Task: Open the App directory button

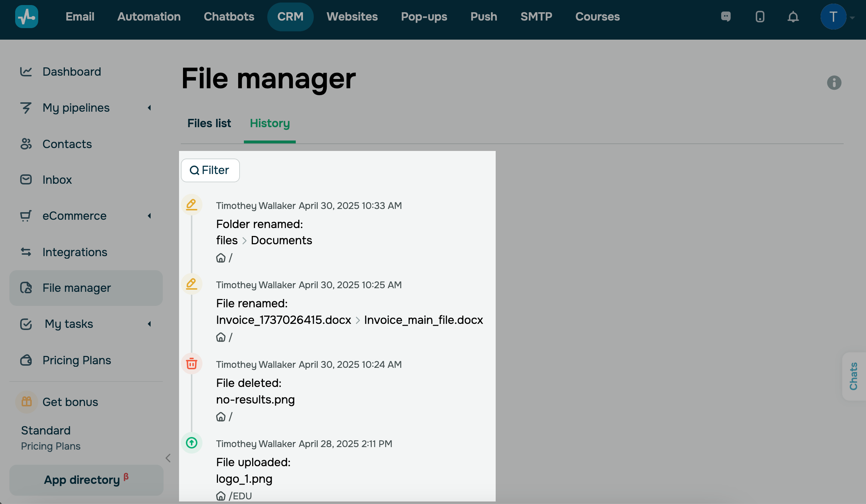Action: tap(86, 480)
